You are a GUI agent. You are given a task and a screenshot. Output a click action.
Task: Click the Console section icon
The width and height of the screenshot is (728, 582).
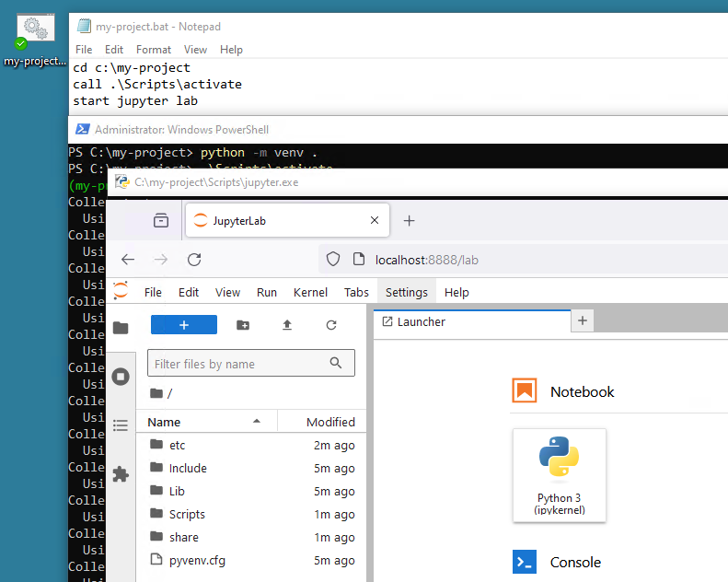[525, 562]
